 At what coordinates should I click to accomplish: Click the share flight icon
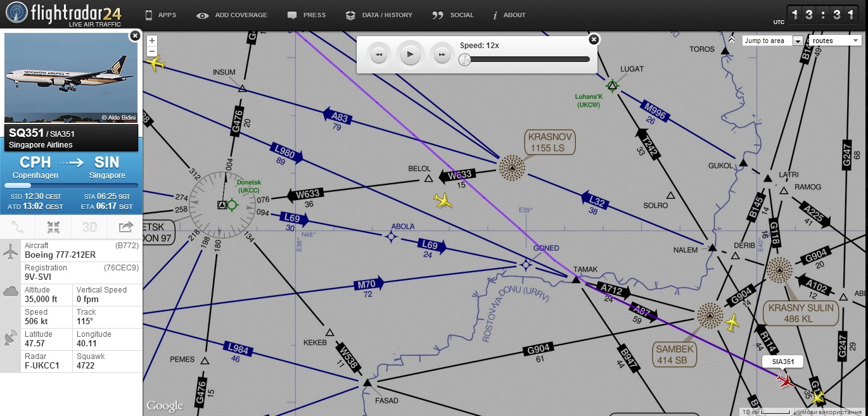coord(125,227)
